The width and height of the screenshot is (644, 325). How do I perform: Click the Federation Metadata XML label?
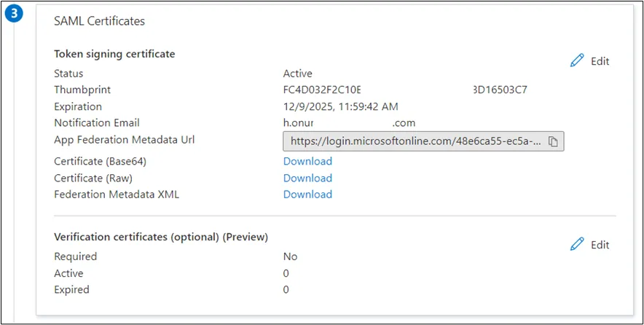pyautogui.click(x=117, y=194)
